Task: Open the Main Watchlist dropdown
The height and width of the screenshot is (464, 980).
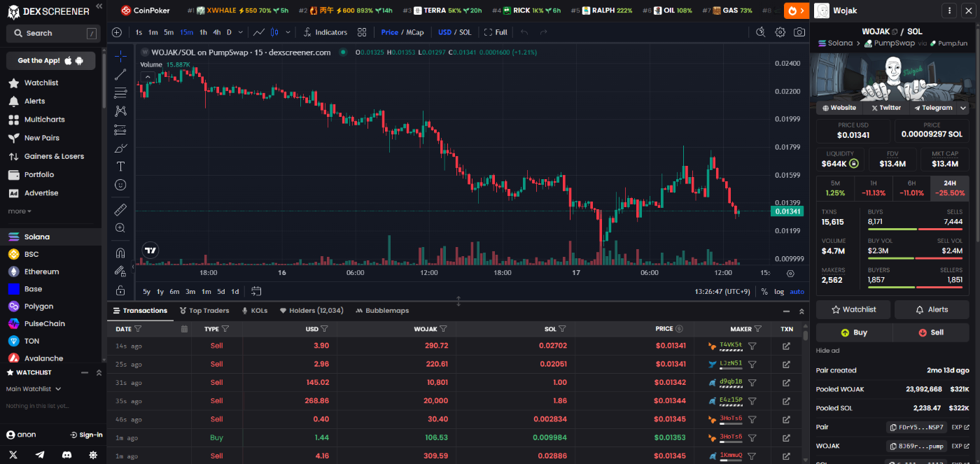Action: 34,389
